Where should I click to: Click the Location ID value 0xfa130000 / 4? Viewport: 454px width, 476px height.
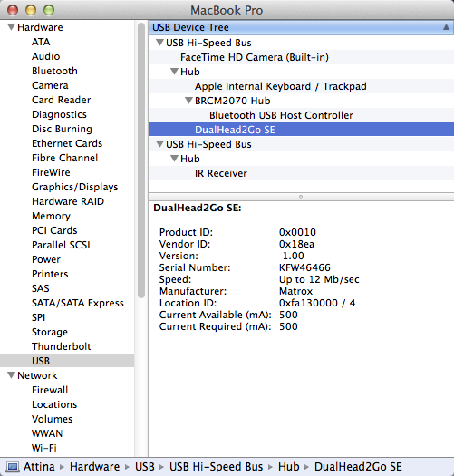tap(317, 303)
